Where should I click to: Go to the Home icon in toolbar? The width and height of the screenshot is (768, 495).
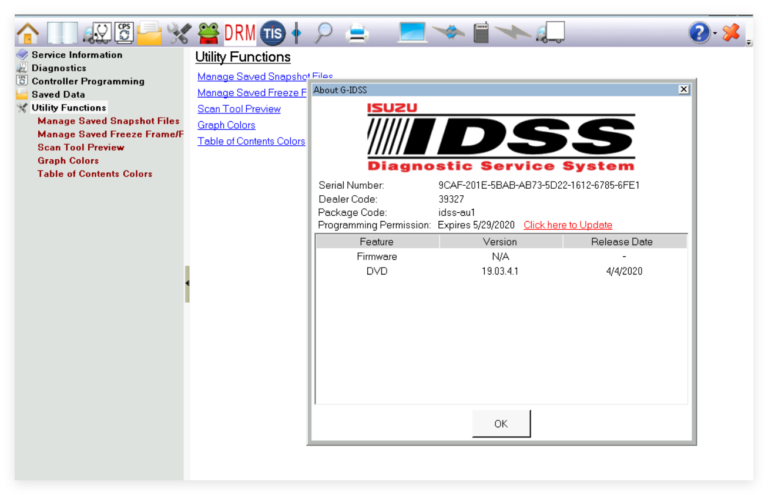tap(27, 33)
